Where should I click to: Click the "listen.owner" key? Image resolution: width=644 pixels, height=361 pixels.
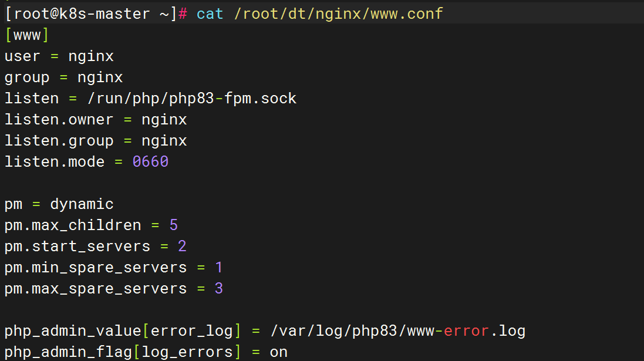(59, 120)
